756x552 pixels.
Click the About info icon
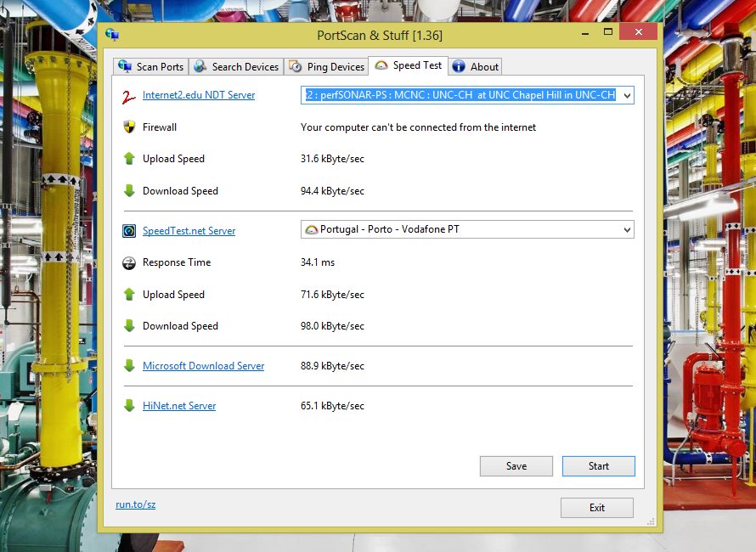[x=459, y=66]
